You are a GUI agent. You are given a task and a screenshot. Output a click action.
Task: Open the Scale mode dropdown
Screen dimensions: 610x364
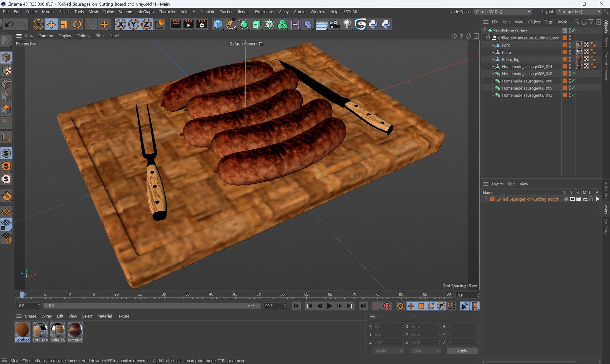pyautogui.click(x=425, y=351)
